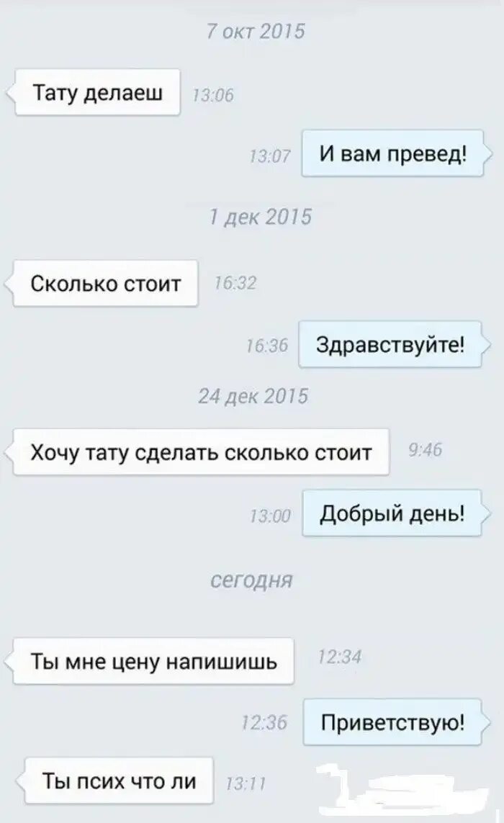Click the 'сегодня' date separator

click(x=251, y=580)
